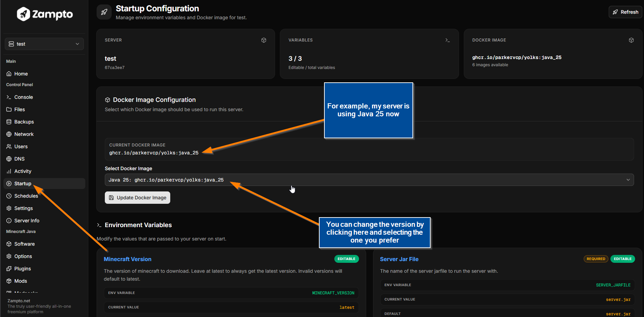The height and width of the screenshot is (317, 644).
Task: Click the Update Docker Image button
Action: pyautogui.click(x=137, y=198)
